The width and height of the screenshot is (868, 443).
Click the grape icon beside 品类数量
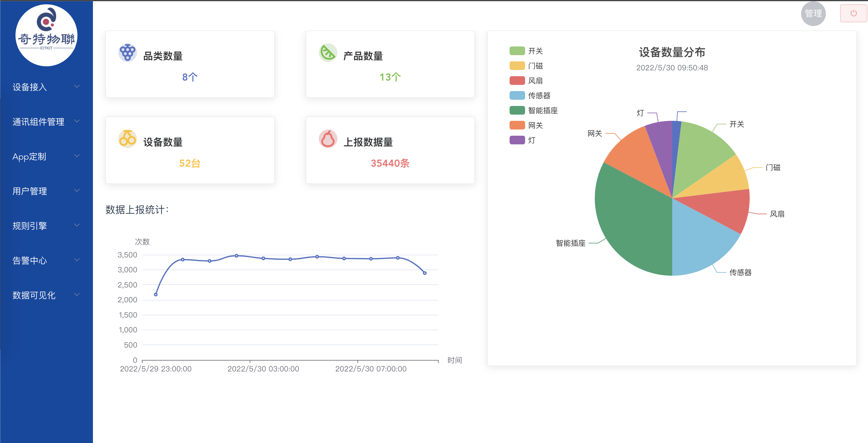[127, 53]
